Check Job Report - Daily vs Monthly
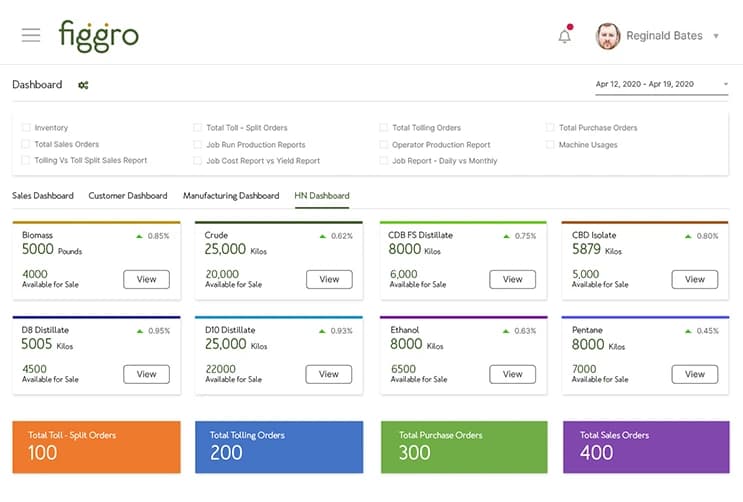The image size is (743, 502). coord(383,161)
